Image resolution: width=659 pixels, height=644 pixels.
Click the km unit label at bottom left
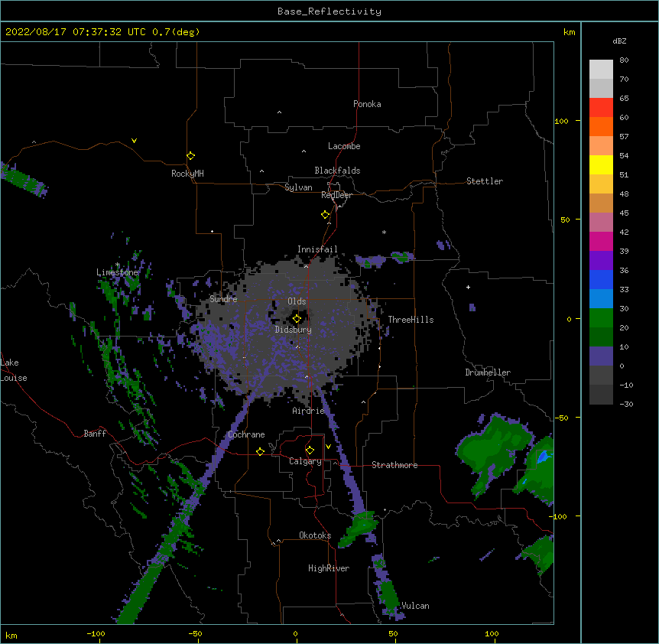(11, 635)
